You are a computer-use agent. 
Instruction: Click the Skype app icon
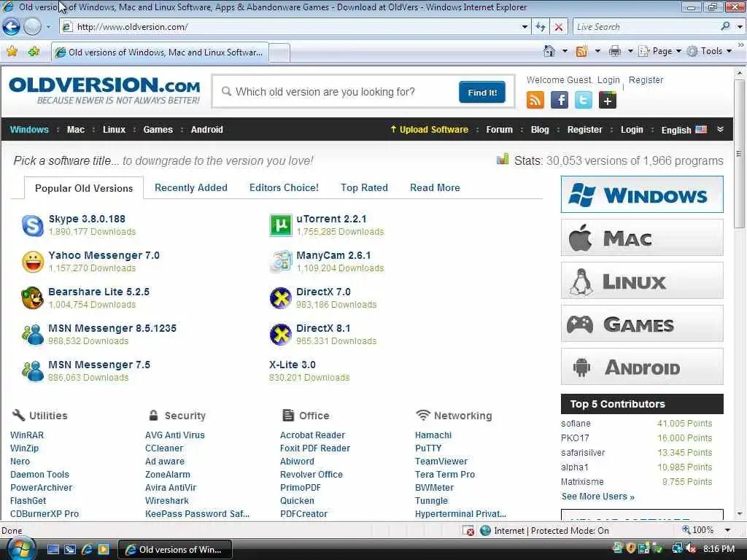(33, 225)
